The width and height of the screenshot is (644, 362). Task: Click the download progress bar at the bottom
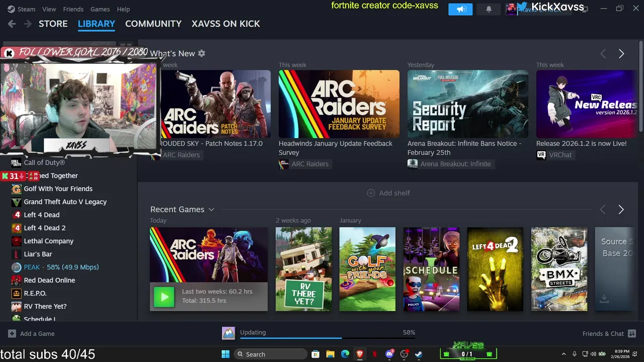328,339
